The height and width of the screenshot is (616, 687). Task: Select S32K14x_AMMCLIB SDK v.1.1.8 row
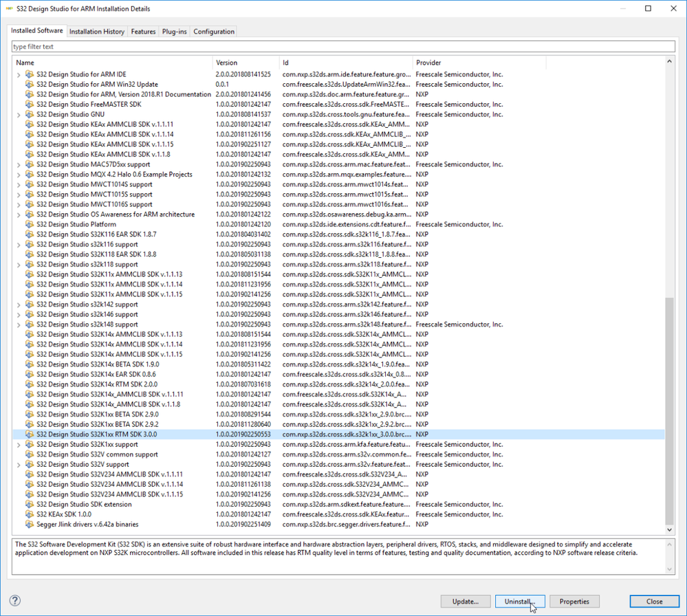[x=338, y=404]
